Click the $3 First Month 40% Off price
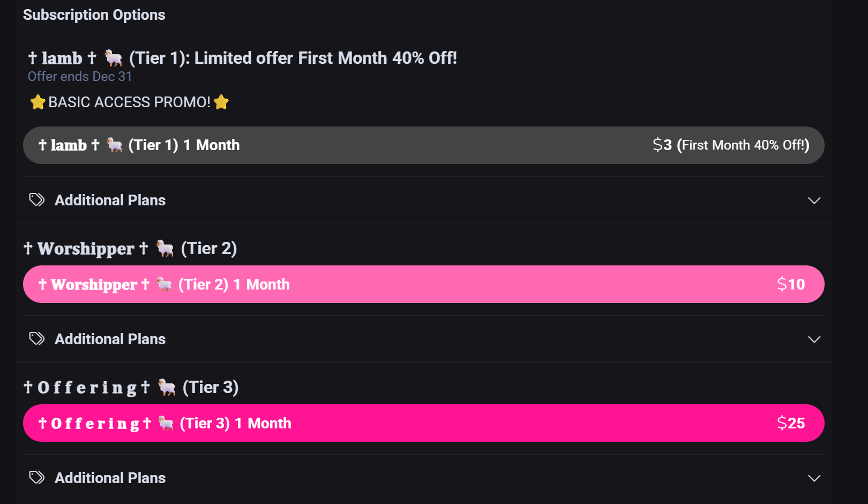The image size is (868, 504). [x=731, y=145]
